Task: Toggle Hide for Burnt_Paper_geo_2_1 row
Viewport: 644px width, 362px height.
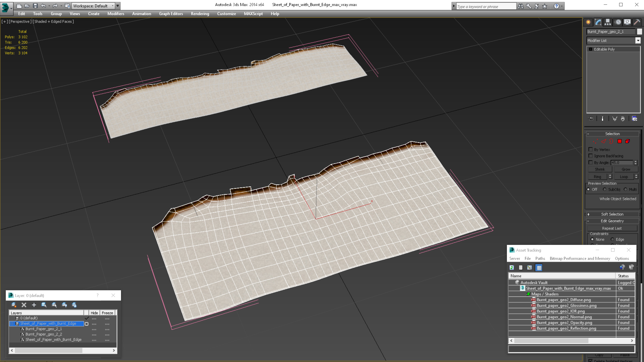Action: [x=94, y=329]
